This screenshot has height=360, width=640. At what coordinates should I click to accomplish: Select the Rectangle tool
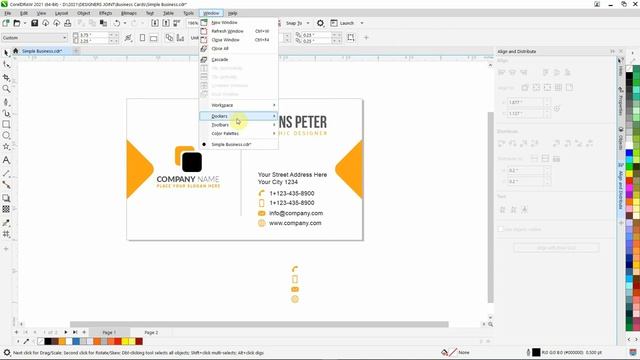(x=6, y=124)
